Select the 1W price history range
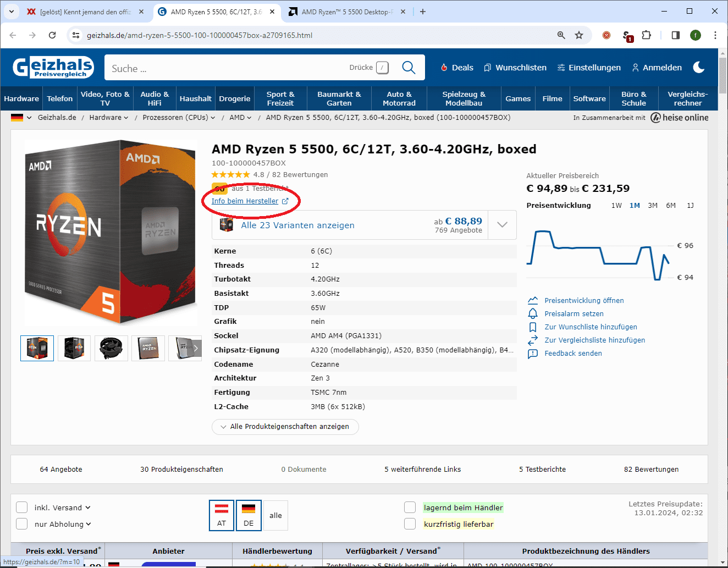728x568 pixels. click(616, 206)
